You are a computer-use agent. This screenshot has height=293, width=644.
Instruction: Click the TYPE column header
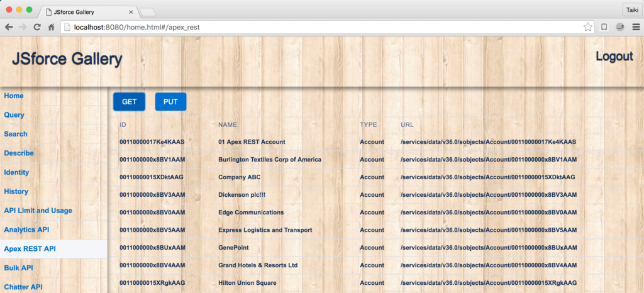coord(368,124)
